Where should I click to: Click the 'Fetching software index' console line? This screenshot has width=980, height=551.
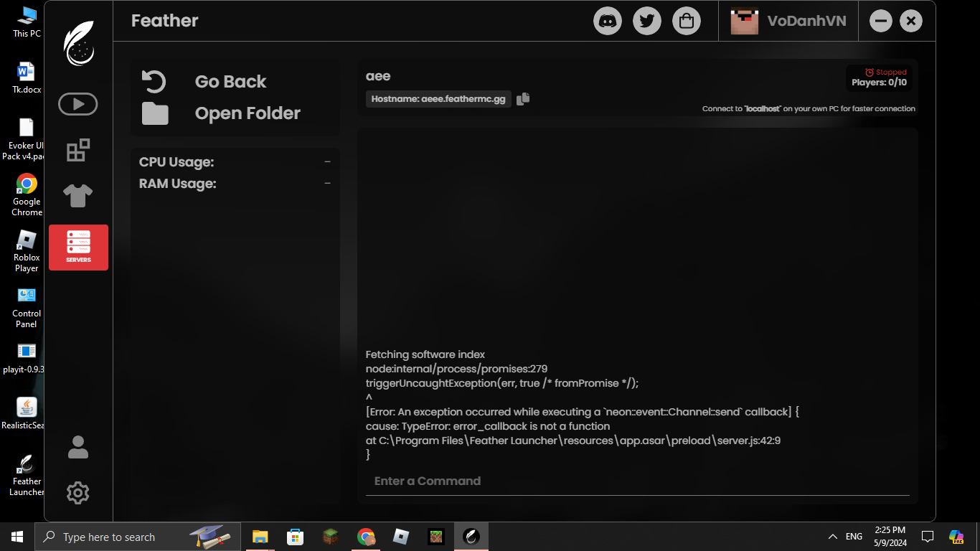(425, 354)
